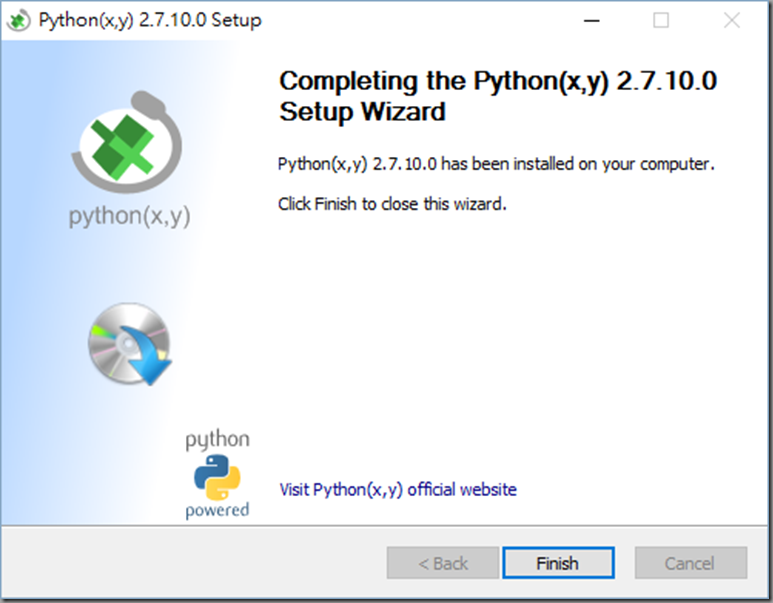Click the 'Click Finish to close this wizard' text

point(392,204)
